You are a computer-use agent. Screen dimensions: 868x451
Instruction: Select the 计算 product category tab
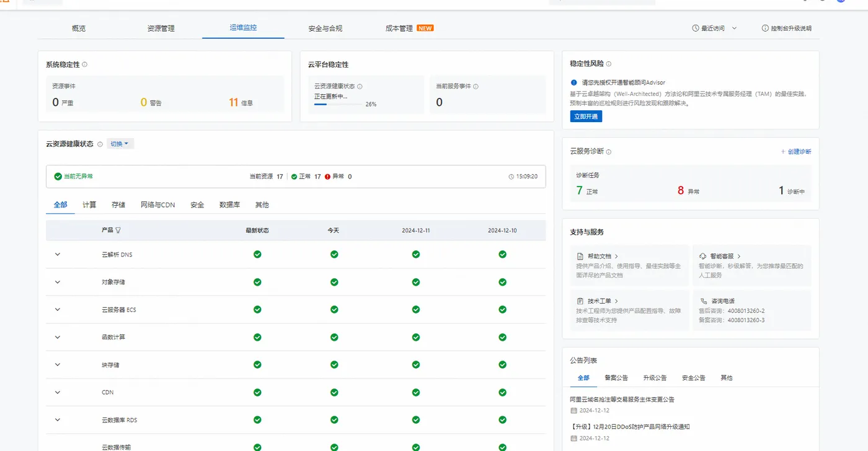[x=89, y=205]
